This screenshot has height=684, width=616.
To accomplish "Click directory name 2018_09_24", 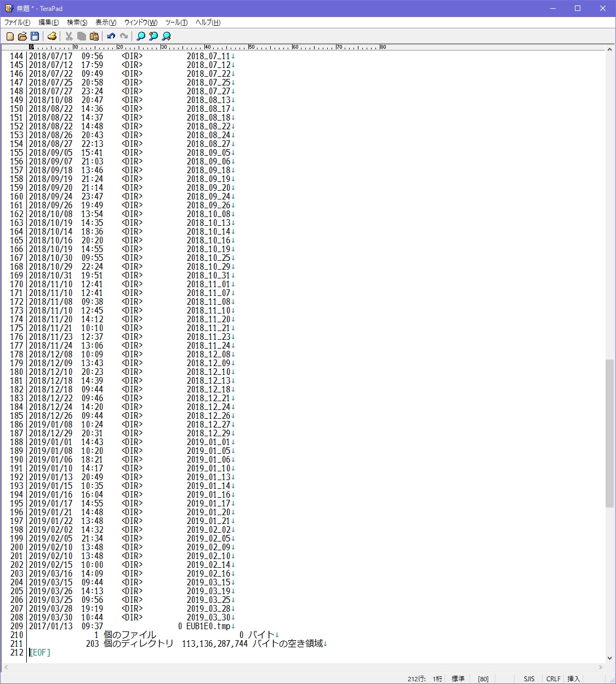I will pyautogui.click(x=208, y=196).
